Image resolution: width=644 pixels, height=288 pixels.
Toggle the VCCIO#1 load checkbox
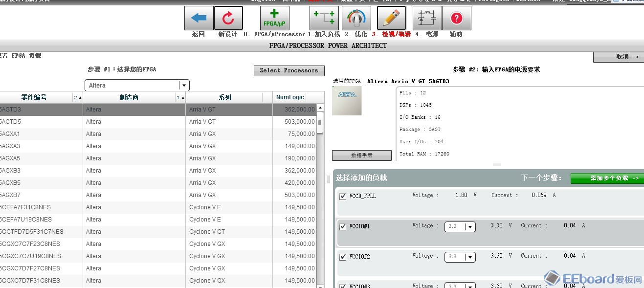343,227
